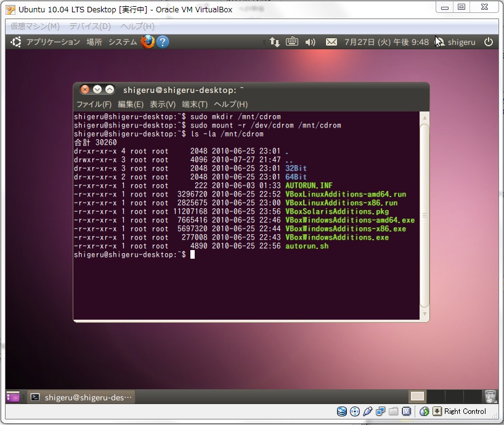This screenshot has width=504, height=425.
Task: Click the power session icon
Action: pyautogui.click(x=489, y=42)
